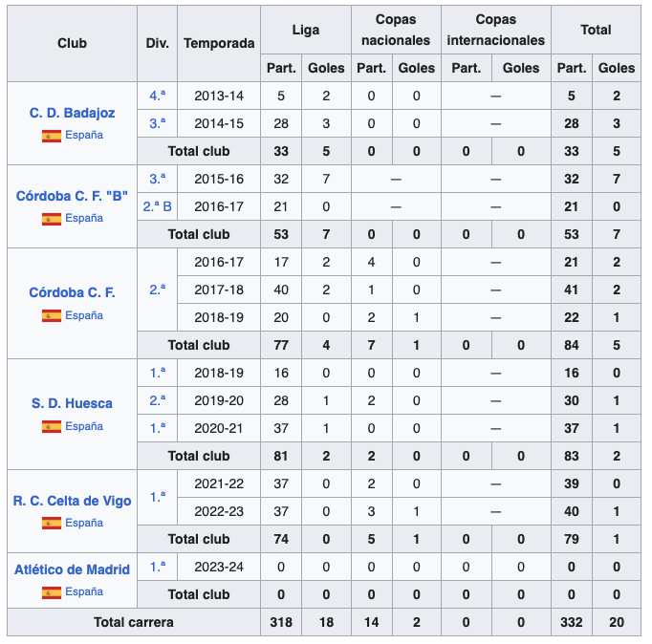This screenshot has width=652, height=644.
Task: Open the España link under Atlético de Madrid
Action: pyautogui.click(x=84, y=592)
